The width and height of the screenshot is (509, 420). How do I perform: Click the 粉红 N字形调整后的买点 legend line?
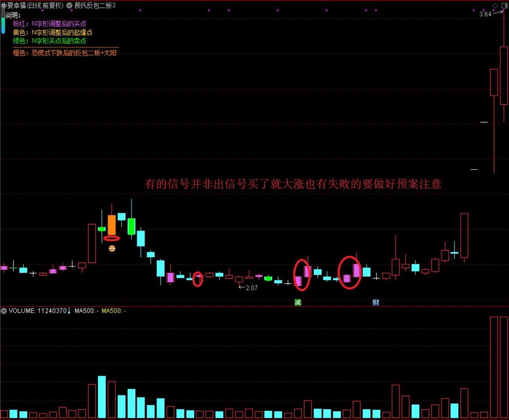coord(50,24)
